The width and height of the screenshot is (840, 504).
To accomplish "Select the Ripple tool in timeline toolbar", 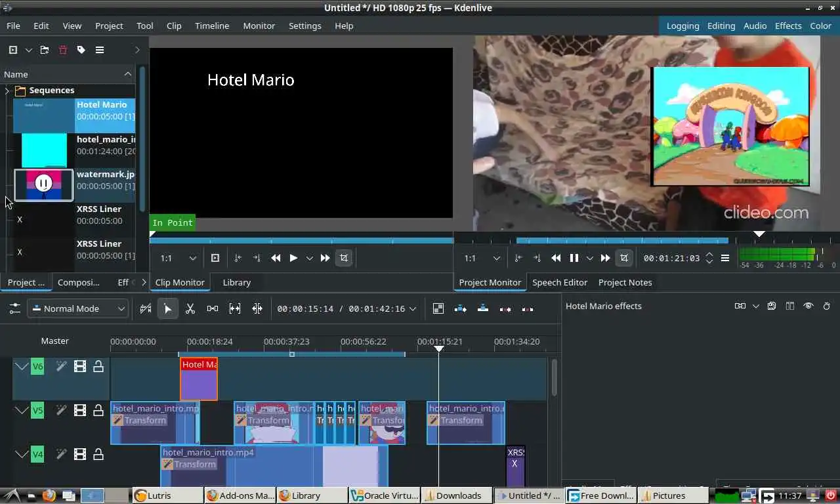I will pos(257,308).
